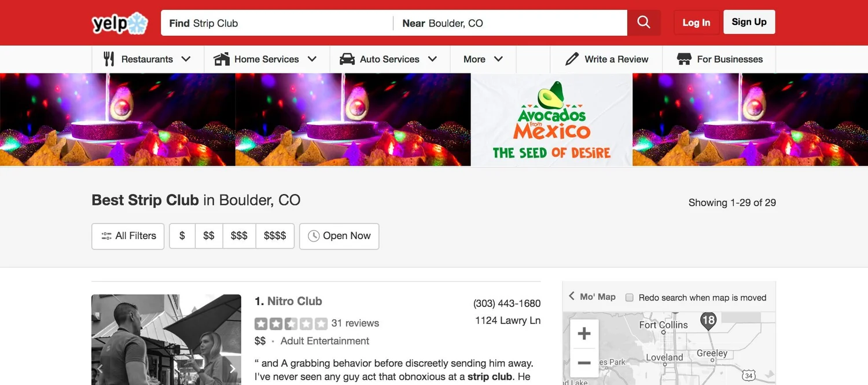Viewport: 868px width, 385px height.
Task: Click map pin marker number 18
Action: click(708, 321)
